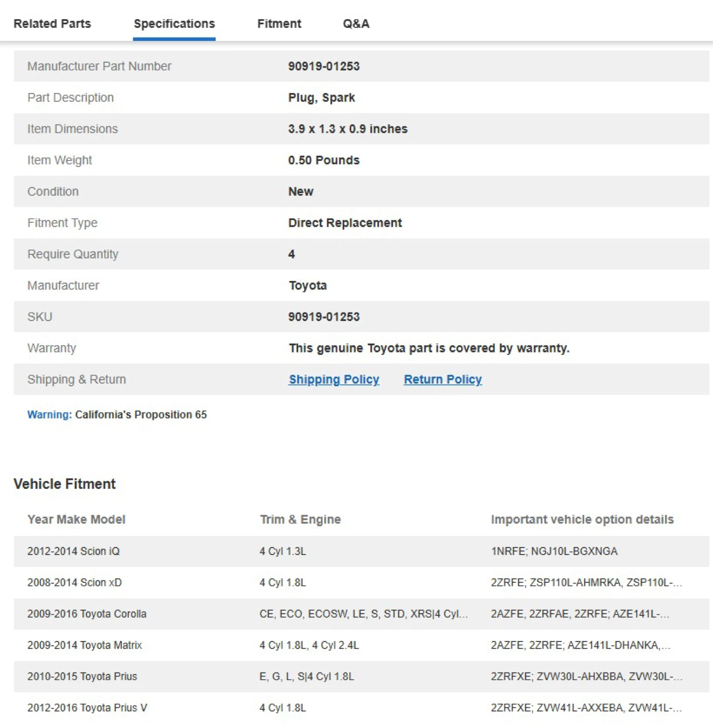Click the Require Quantity value 4
Viewport: 713px width, 728px height.
click(x=292, y=254)
